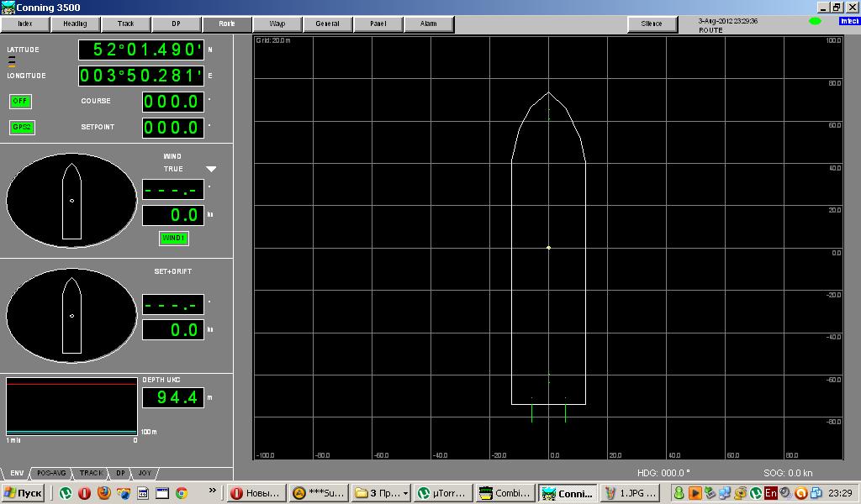Toggle the WIND1 sensor button
861x504 pixels.
174,239
